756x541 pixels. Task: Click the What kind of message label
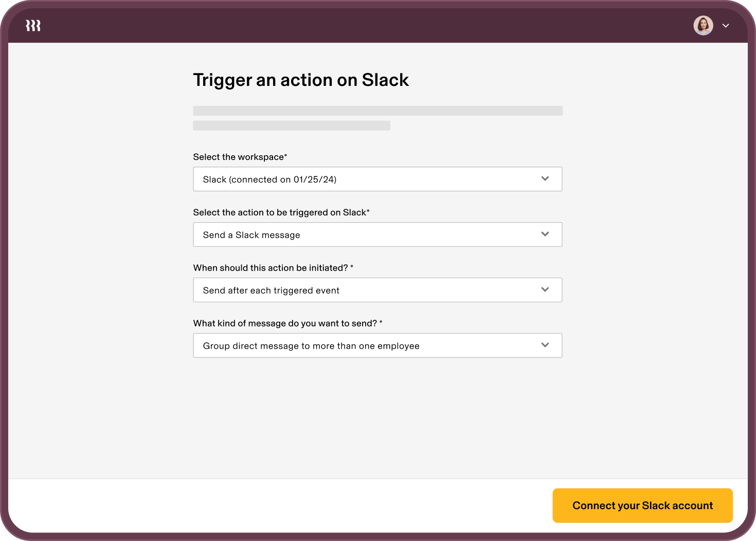[x=287, y=323]
